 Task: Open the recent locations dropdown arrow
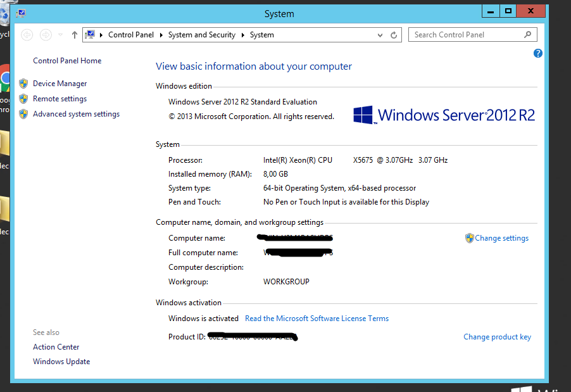pyautogui.click(x=60, y=35)
